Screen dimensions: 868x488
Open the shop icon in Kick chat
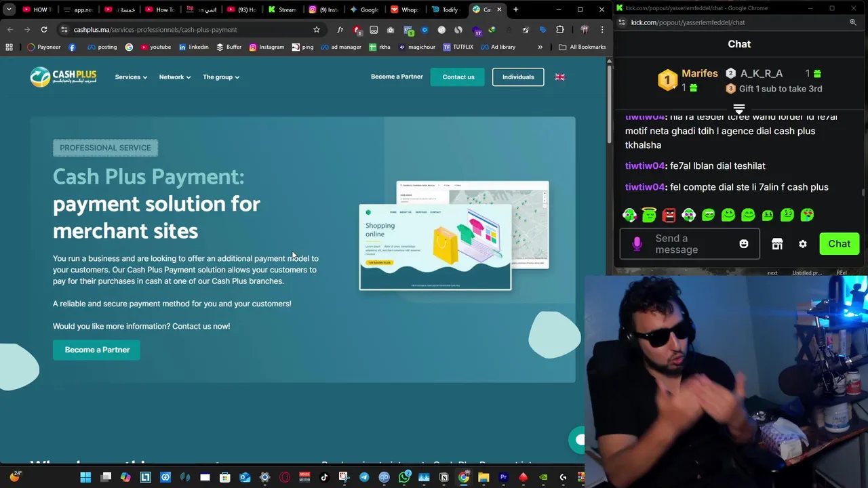pos(777,244)
